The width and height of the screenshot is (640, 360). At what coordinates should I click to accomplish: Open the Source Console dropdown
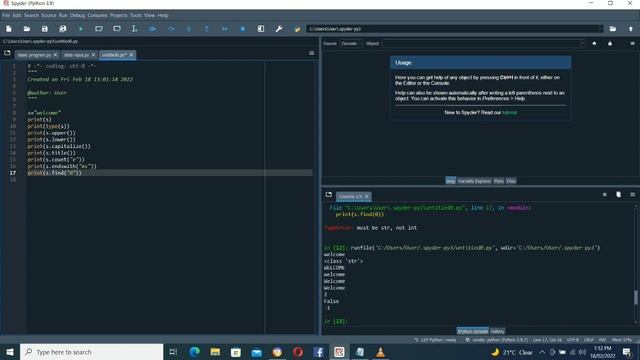click(x=351, y=43)
